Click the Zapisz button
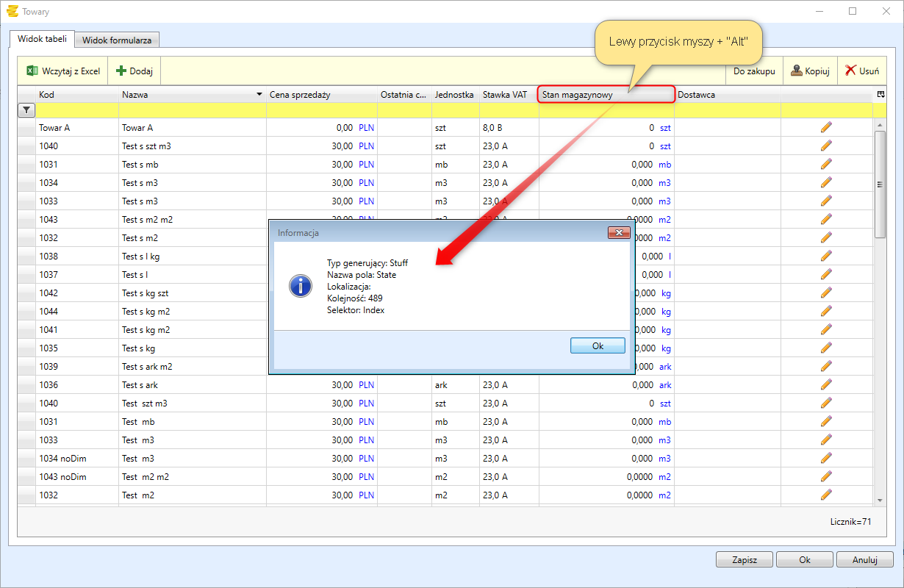Image resolution: width=904 pixels, height=588 pixels. coord(744,559)
